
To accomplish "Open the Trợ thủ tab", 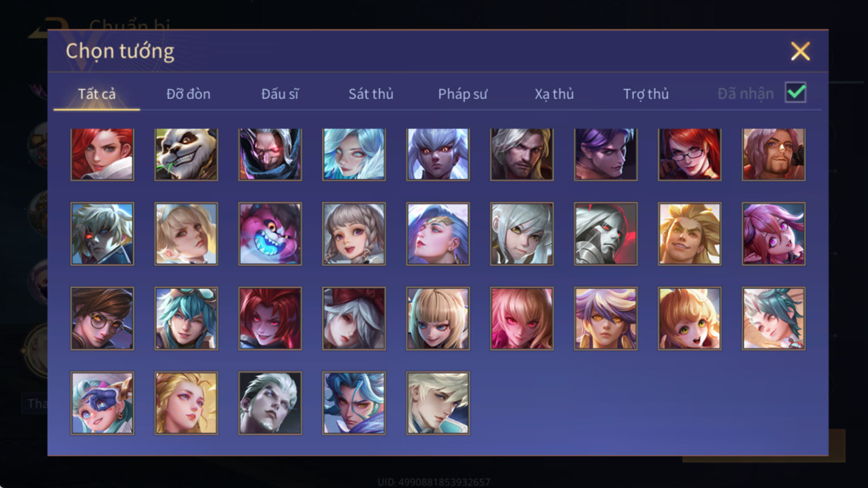I will (646, 93).
